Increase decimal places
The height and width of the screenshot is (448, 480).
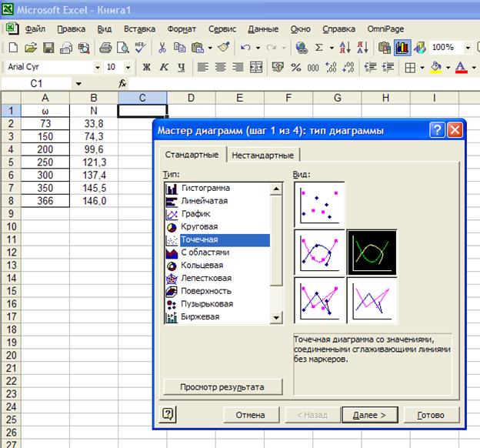click(331, 67)
